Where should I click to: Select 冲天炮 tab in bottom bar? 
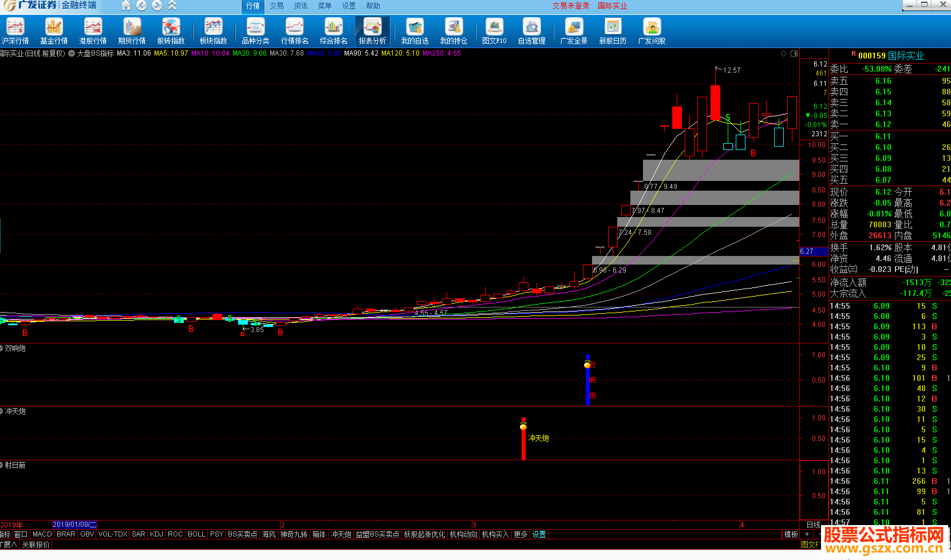(x=341, y=534)
